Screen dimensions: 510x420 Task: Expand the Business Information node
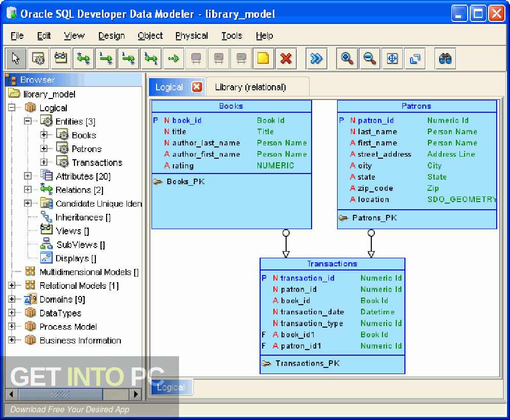click(x=12, y=340)
